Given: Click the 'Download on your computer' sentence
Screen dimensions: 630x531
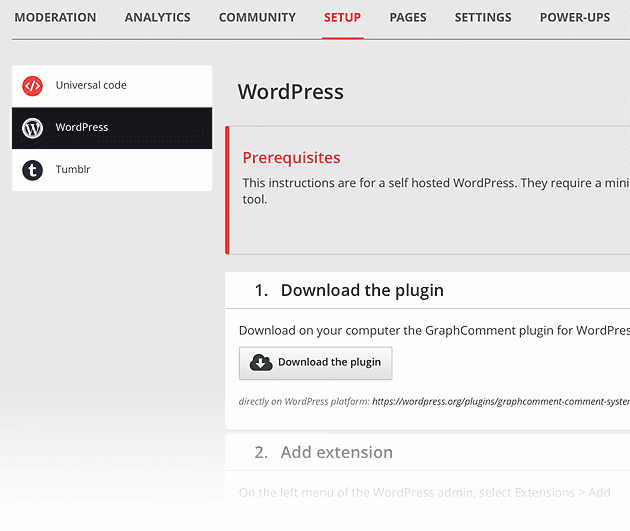Looking at the screenshot, I should [x=434, y=331].
